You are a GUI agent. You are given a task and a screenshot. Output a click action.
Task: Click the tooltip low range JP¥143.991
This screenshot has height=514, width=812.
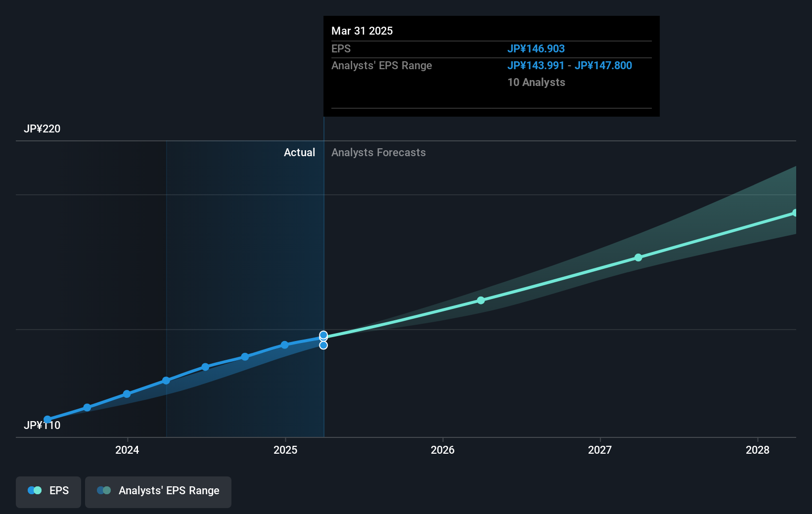pyautogui.click(x=536, y=65)
